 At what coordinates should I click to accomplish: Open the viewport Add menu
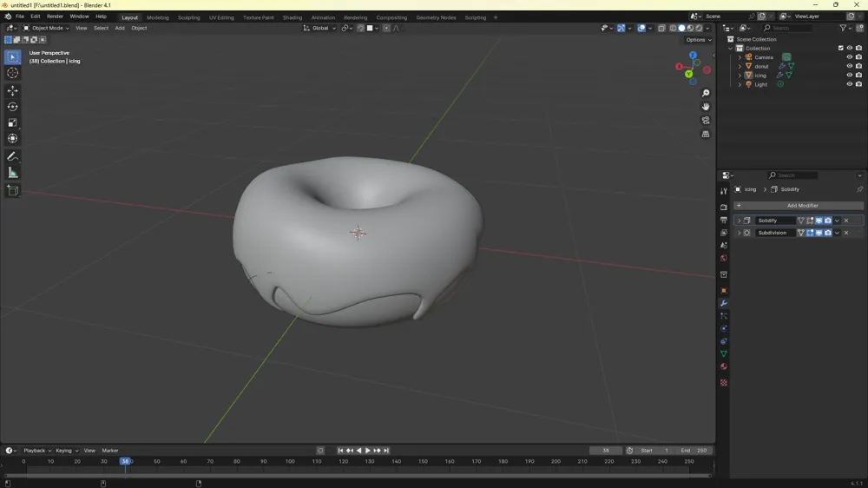pyautogui.click(x=120, y=29)
